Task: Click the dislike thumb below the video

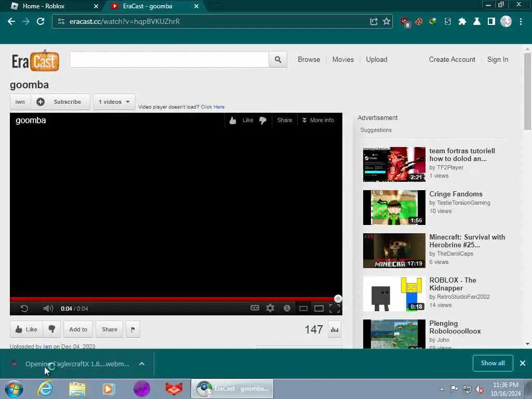Action: 51,329
